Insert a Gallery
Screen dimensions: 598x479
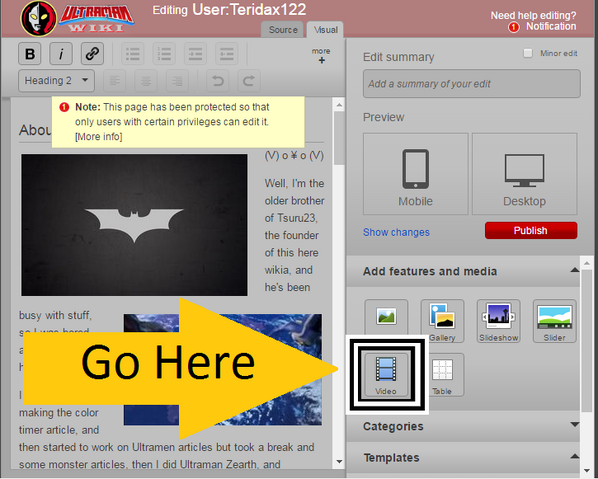click(442, 321)
